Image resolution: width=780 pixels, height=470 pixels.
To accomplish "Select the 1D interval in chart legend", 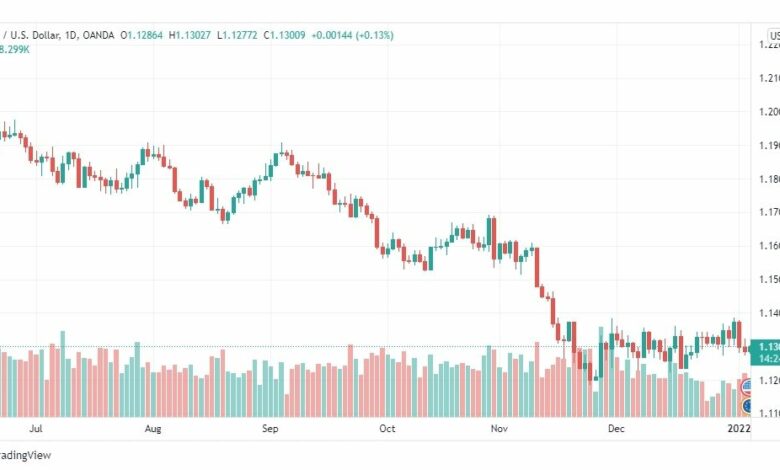I will pyautogui.click(x=71, y=35).
